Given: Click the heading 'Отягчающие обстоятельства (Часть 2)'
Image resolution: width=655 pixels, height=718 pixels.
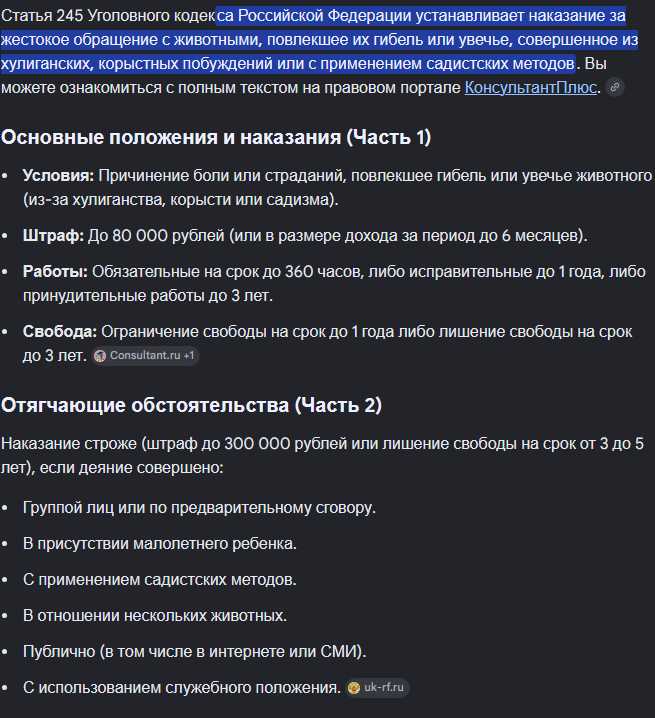Looking at the screenshot, I should (191, 405).
